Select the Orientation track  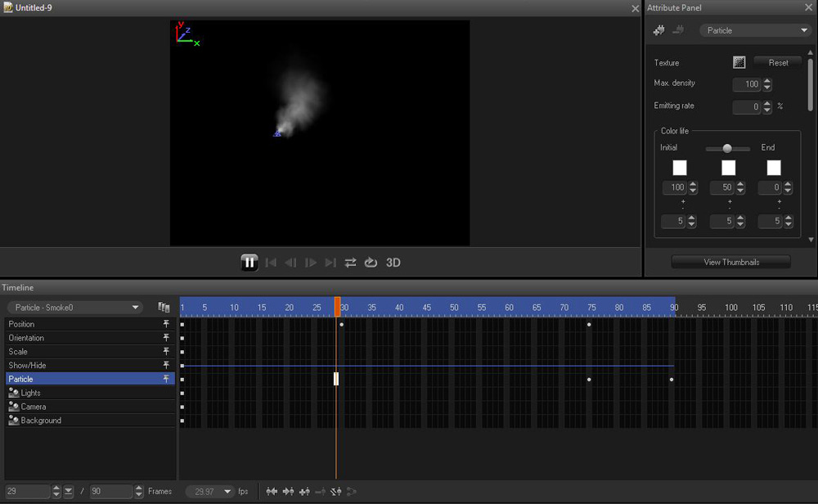[x=90, y=338]
